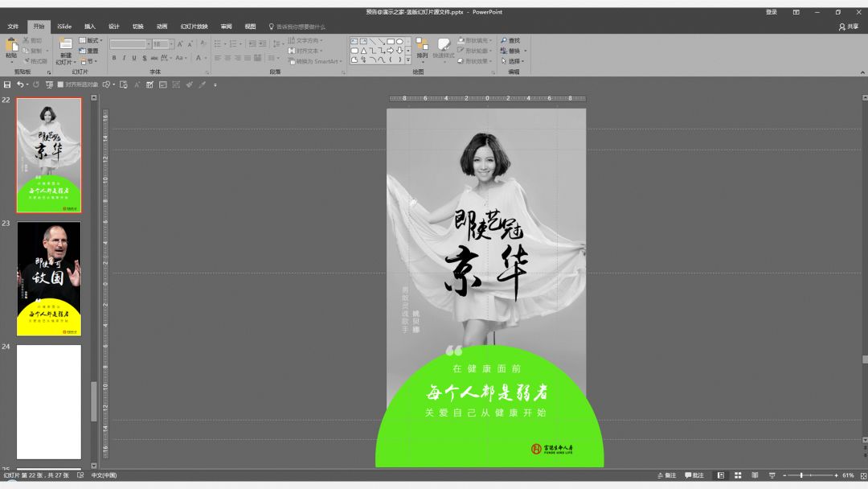Click zoom in plus button

pyautogui.click(x=836, y=475)
